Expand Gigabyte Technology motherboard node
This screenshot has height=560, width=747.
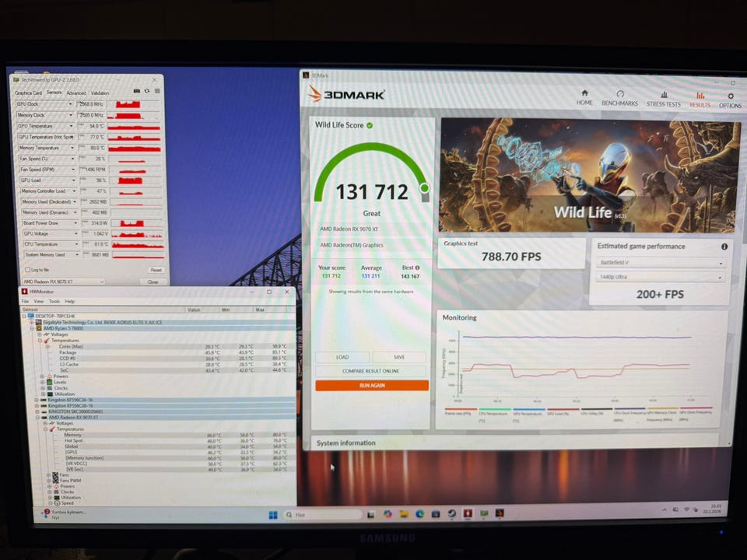click(32, 322)
